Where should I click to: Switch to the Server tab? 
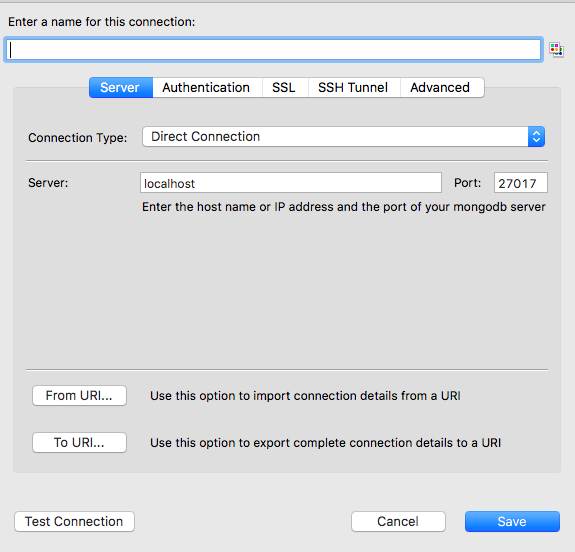point(121,87)
